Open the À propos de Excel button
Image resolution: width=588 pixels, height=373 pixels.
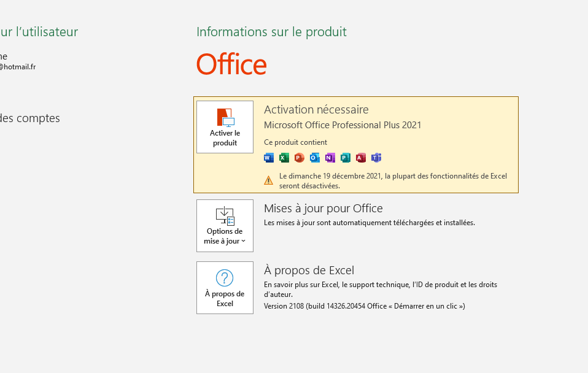[x=225, y=288]
